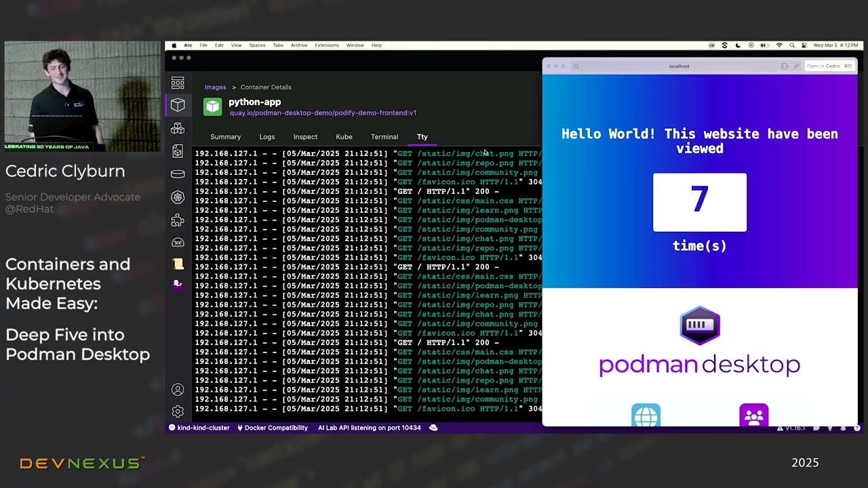
Task: Open the Arc menu in menu bar
Action: click(188, 45)
